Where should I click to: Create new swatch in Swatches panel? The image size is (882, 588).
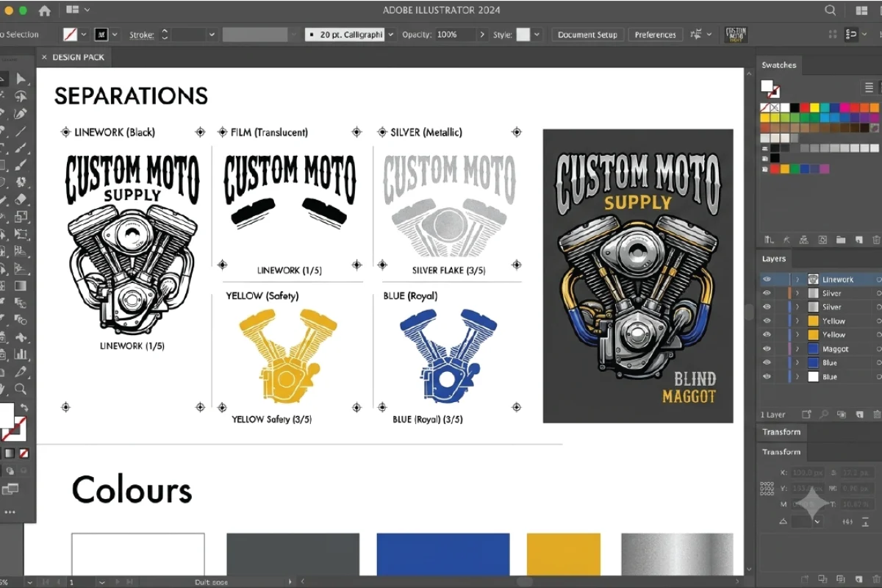pyautogui.click(x=858, y=240)
